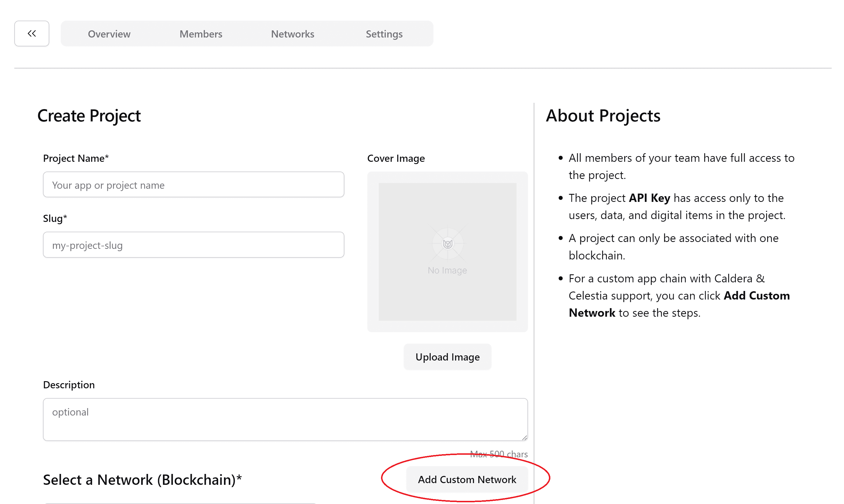The image size is (844, 504).
Task: Grab the Description textarea resize handle
Action: 524,438
